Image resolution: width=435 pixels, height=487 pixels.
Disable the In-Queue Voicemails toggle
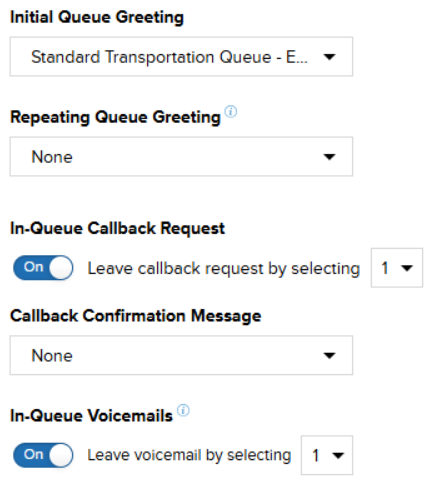pos(43,455)
